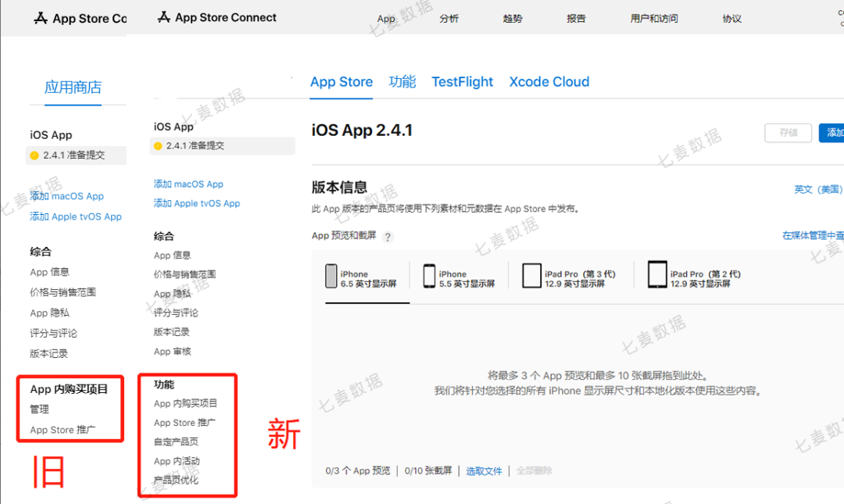Open 版本记录 in the leftmost sidebar
This screenshot has height=504, width=844.
[x=49, y=354]
